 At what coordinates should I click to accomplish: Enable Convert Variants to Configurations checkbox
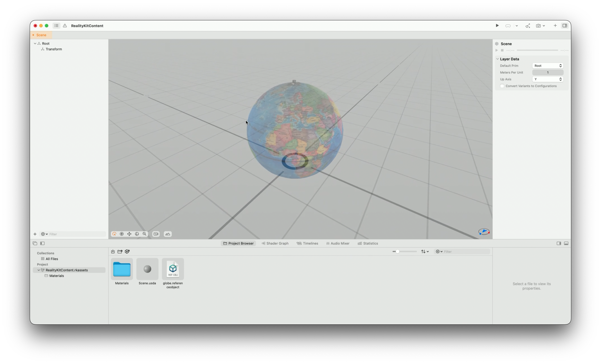click(x=502, y=86)
